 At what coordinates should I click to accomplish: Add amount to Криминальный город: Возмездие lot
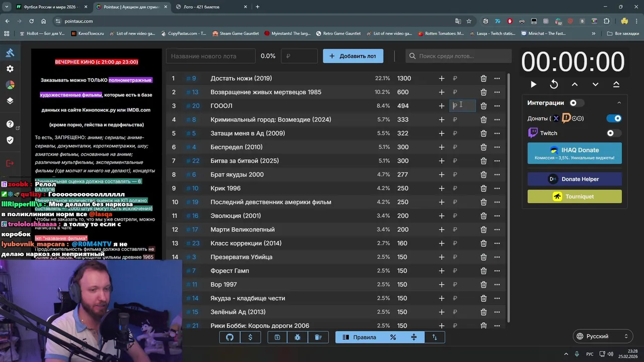(441, 120)
